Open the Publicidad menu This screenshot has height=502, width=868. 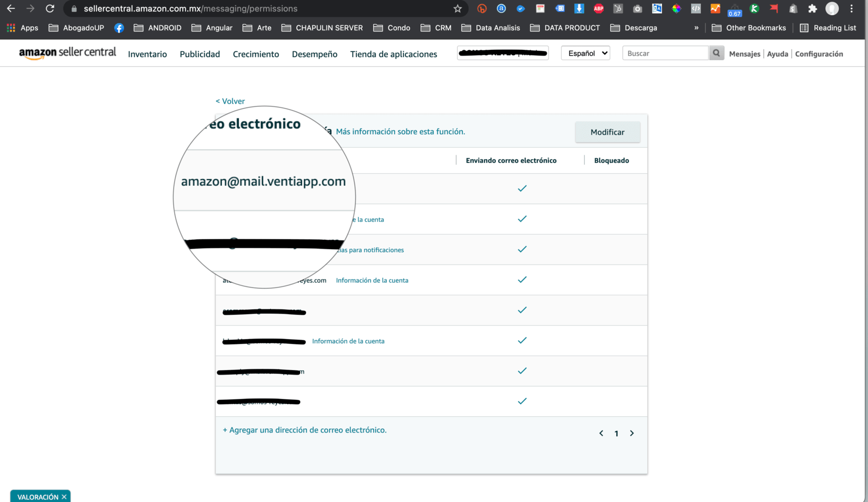coord(200,54)
